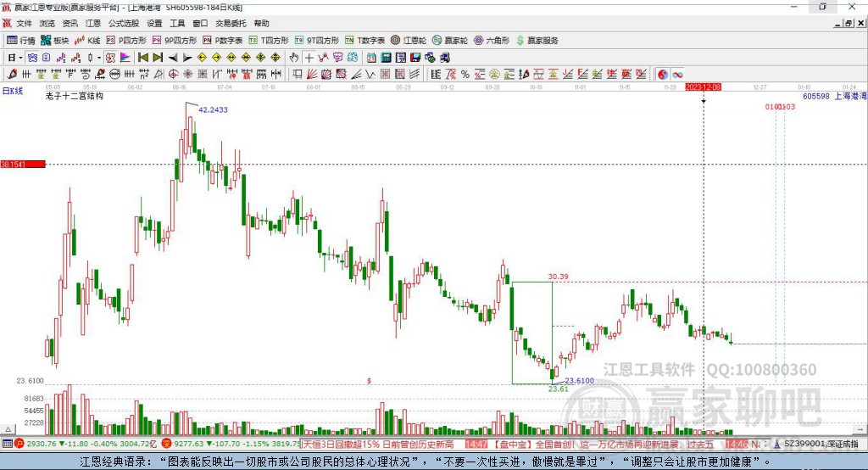The height and width of the screenshot is (470, 868).
Task: Step chart right with black right arrow
Action: click(187, 58)
